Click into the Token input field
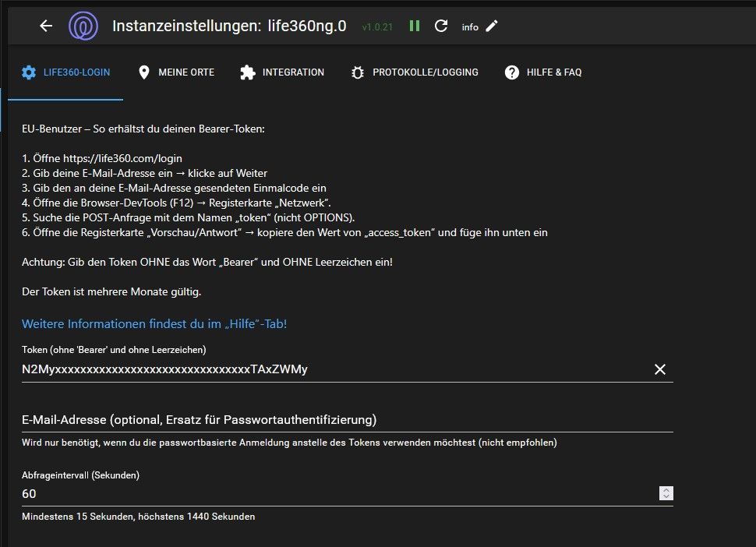The width and height of the screenshot is (756, 547). pyautogui.click(x=327, y=369)
